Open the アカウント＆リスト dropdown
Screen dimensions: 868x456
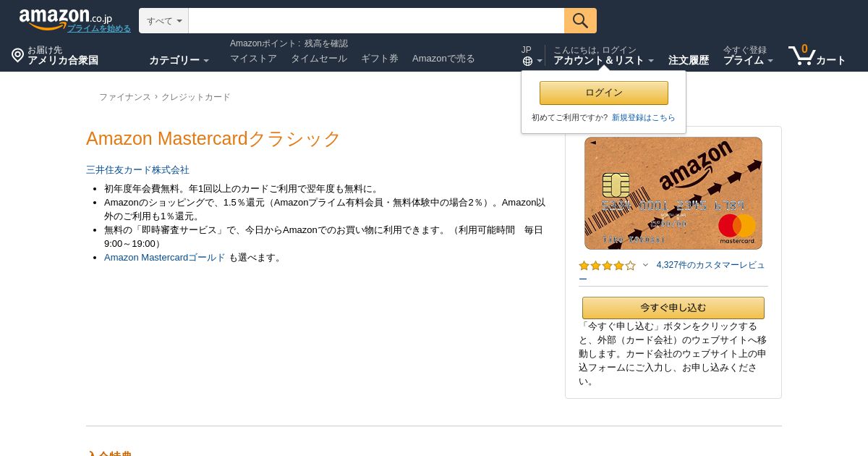[603, 60]
